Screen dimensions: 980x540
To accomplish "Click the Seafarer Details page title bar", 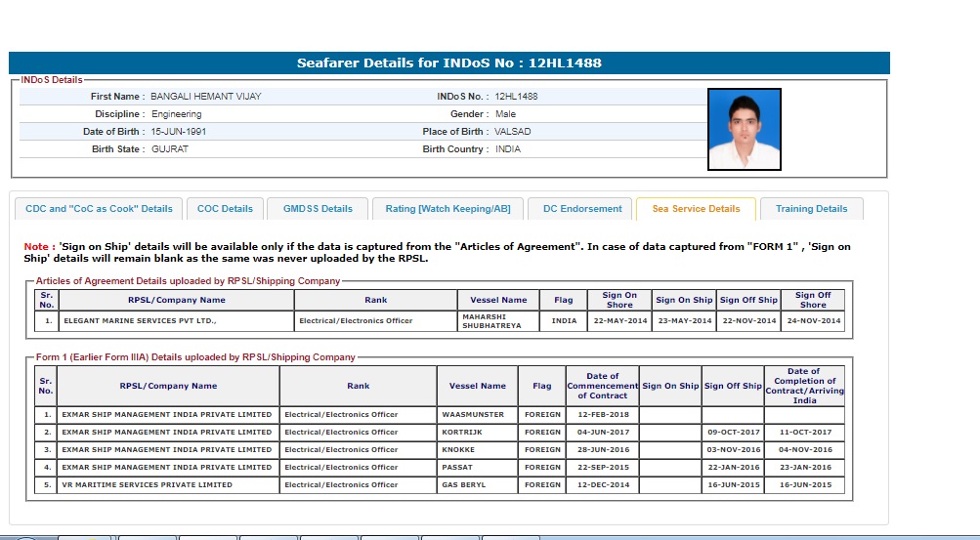I will click(448, 63).
